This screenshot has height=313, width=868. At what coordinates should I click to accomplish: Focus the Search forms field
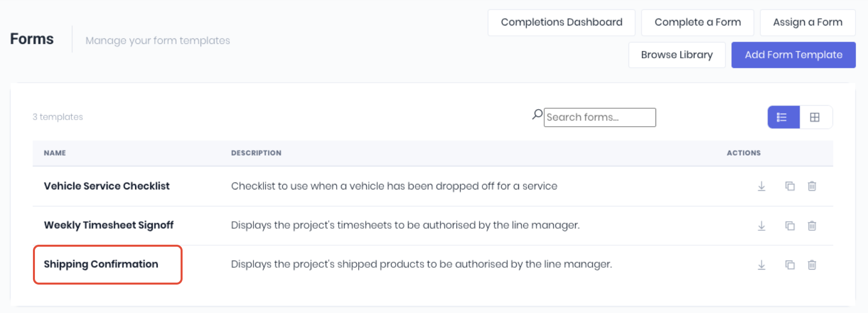pyautogui.click(x=600, y=117)
